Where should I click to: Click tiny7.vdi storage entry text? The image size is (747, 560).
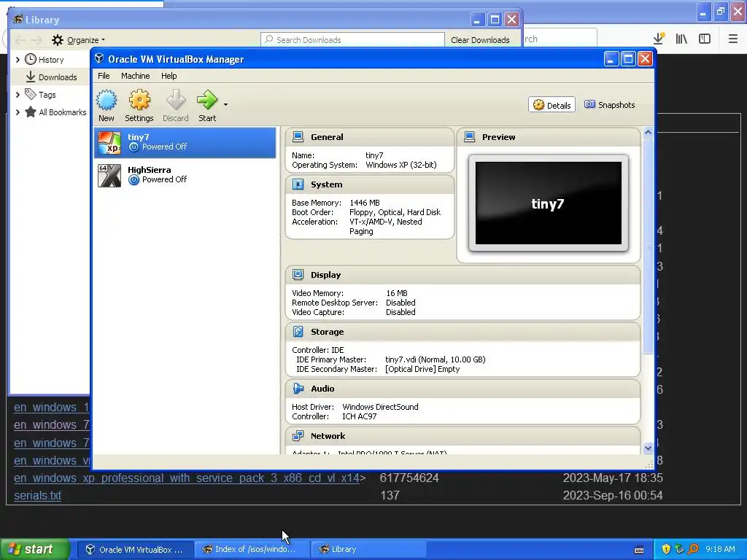point(435,359)
